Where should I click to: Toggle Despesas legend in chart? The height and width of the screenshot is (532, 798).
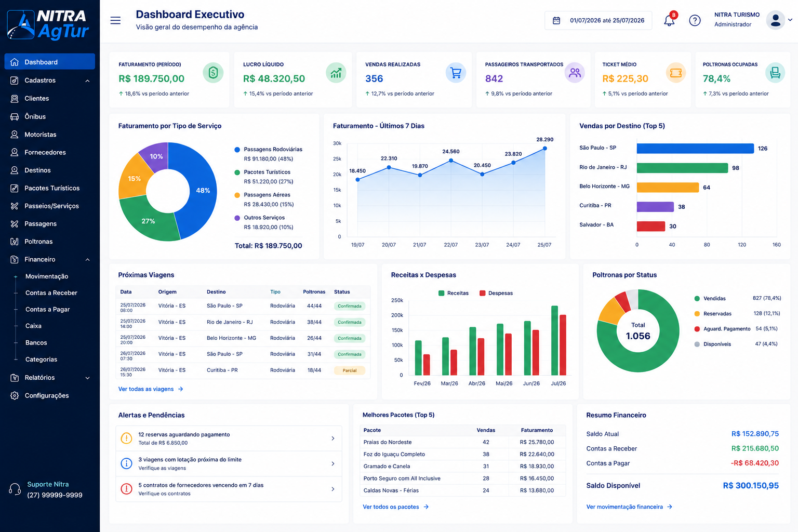click(496, 293)
